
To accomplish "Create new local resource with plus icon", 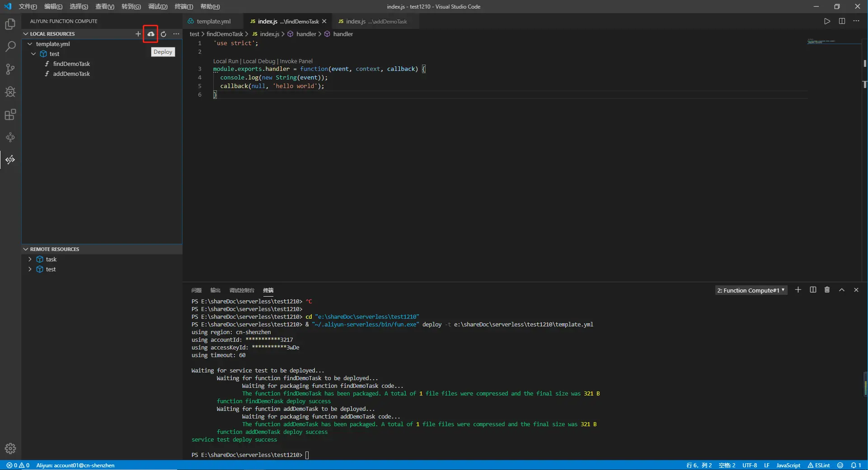I will click(138, 34).
